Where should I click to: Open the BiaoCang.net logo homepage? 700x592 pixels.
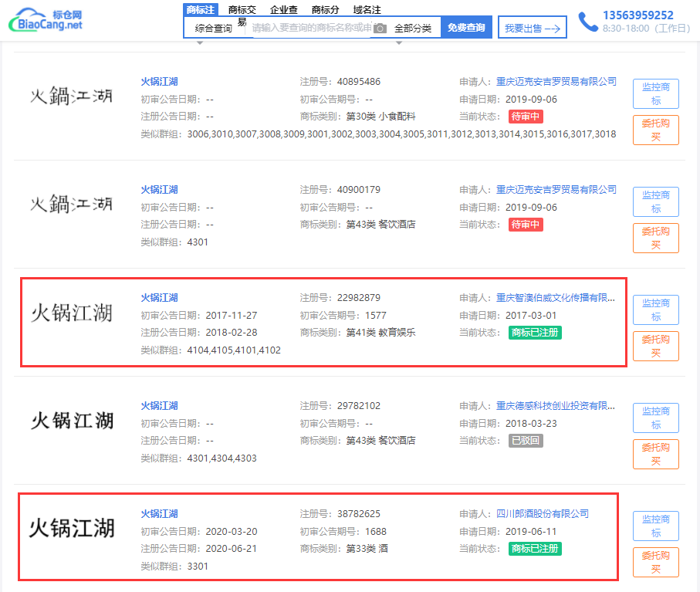click(x=46, y=20)
